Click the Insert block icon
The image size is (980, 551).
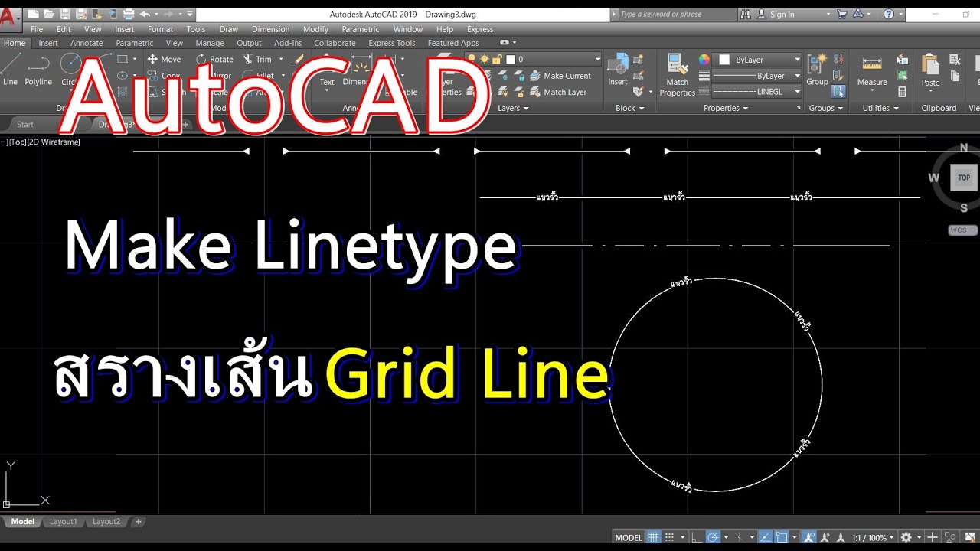618,69
